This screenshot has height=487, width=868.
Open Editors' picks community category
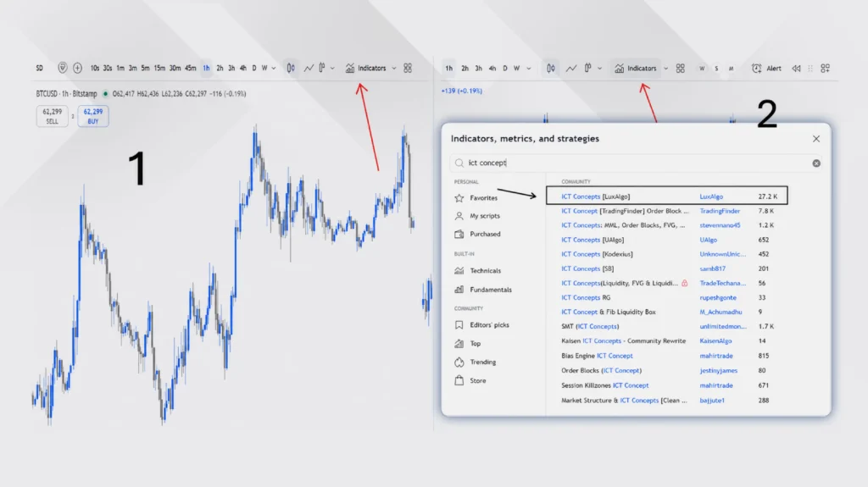click(x=481, y=325)
